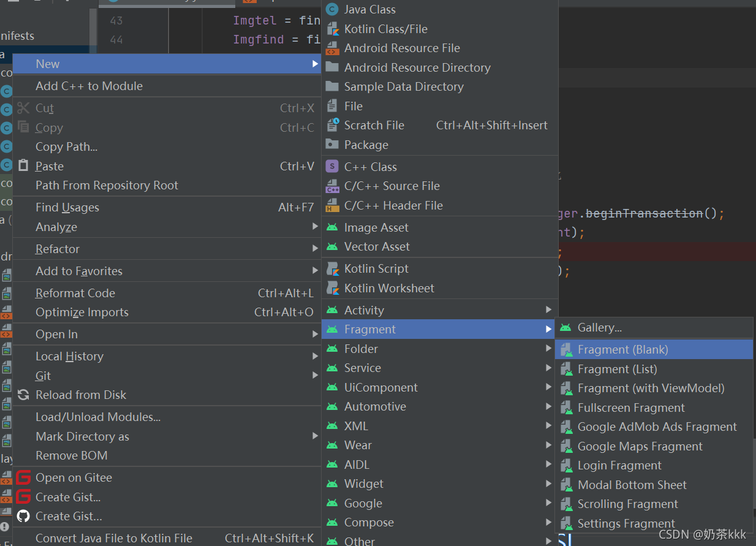Click Add C++ to Module
Viewport: 756px width, 546px height.
click(167, 86)
